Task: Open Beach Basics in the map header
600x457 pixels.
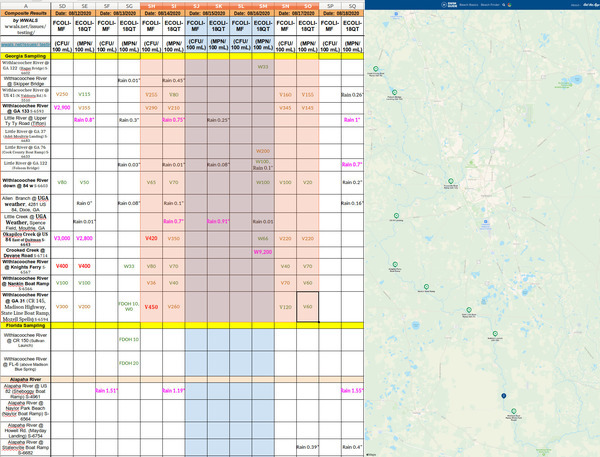Action: tap(469, 5)
